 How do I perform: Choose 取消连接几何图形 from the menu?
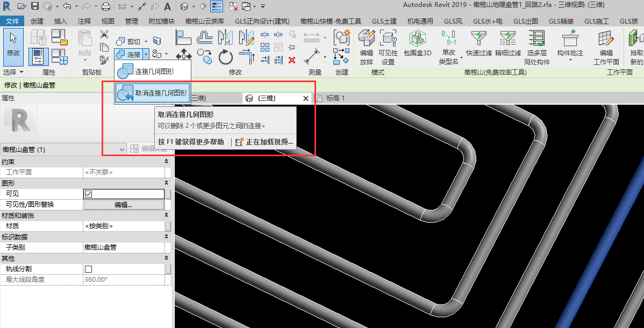click(152, 93)
